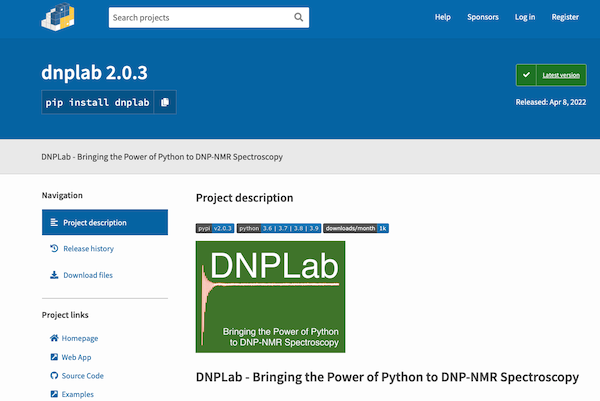This screenshot has height=401, width=600.
Task: Click the downloads/month 1k badge
Action: (356, 228)
